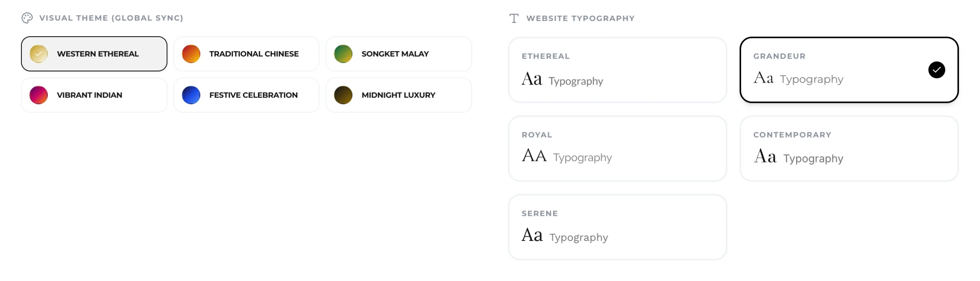Image resolution: width=980 pixels, height=281 pixels.
Task: Choose the Songket Malay theme option
Action: coord(398,54)
